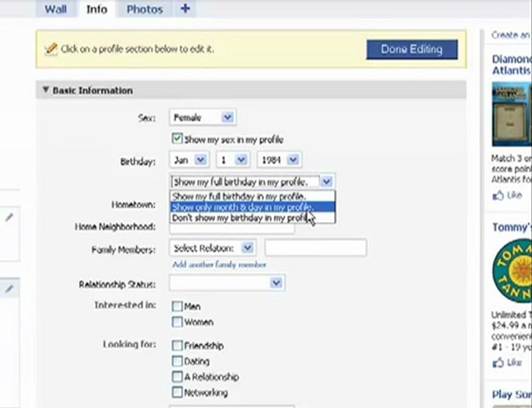
Task: Open the birthday year dropdown showing 1984
Action: click(279, 160)
